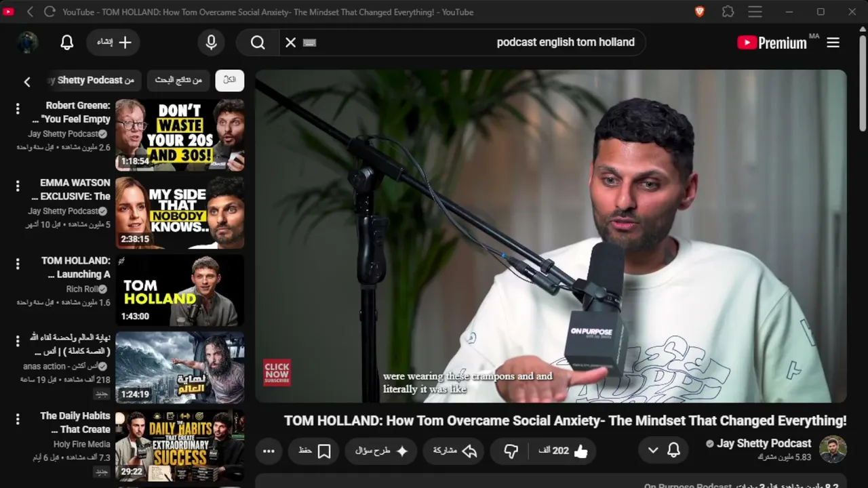
Task: Open the Rich Roll channel link
Action: (82, 289)
